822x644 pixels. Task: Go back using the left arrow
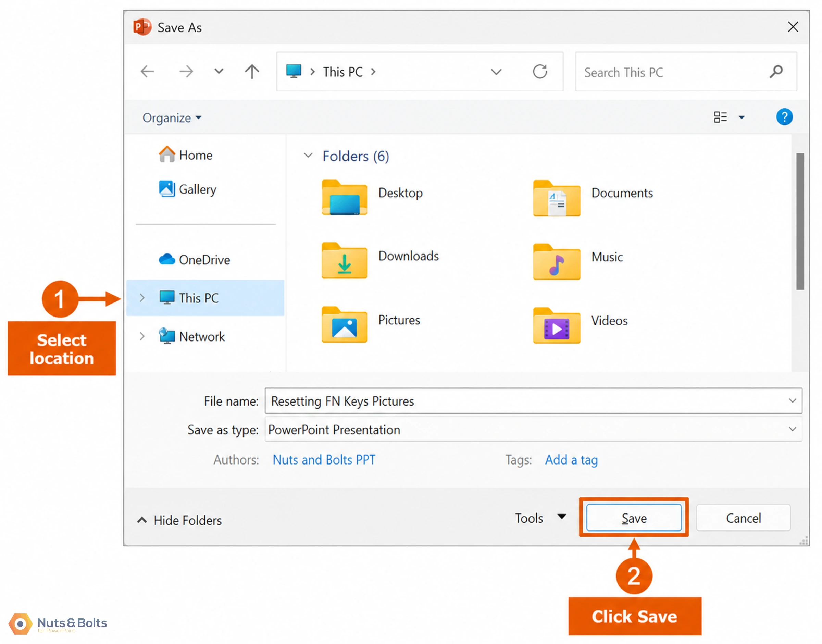[147, 71]
